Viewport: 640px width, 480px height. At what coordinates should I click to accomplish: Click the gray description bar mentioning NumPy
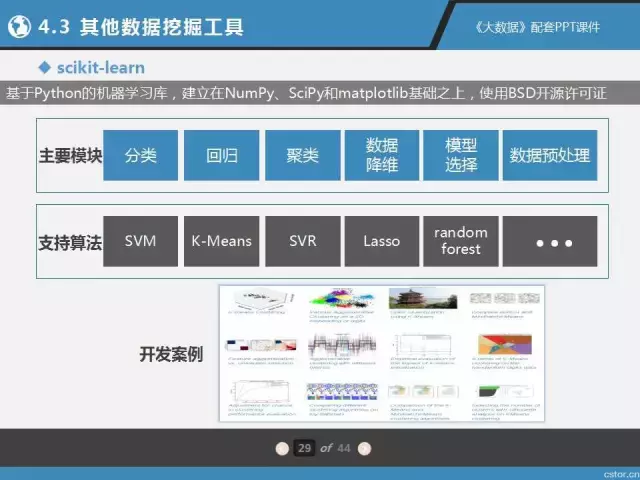click(x=320, y=93)
